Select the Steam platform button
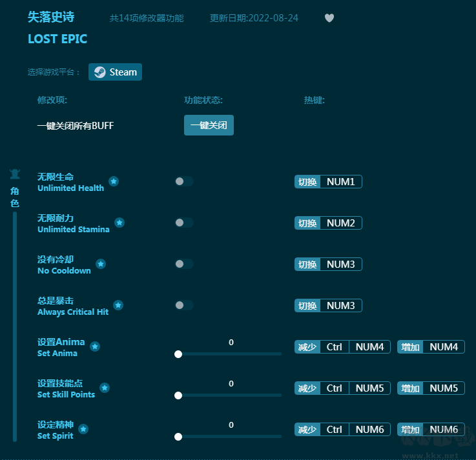Screen dimensions: 476x460 tap(116, 72)
